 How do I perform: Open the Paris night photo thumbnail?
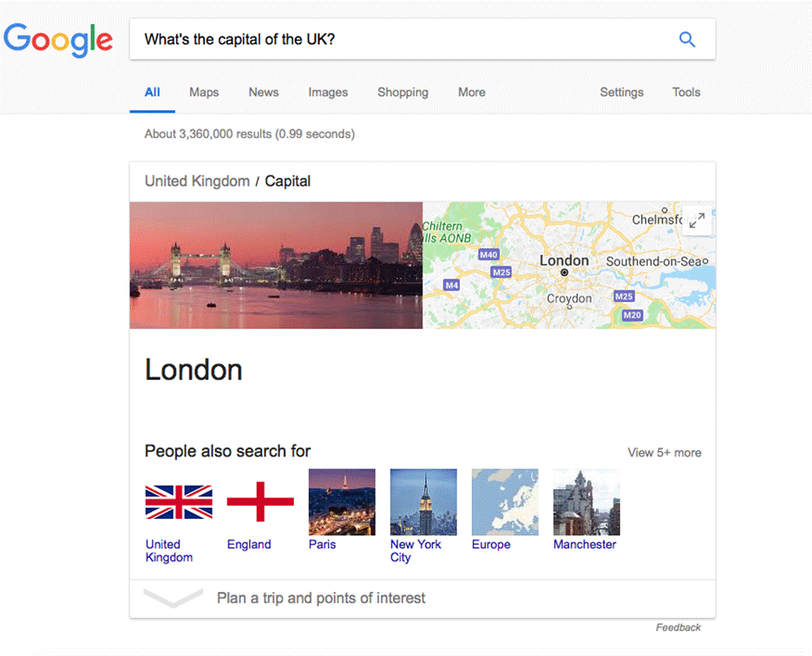(x=342, y=502)
